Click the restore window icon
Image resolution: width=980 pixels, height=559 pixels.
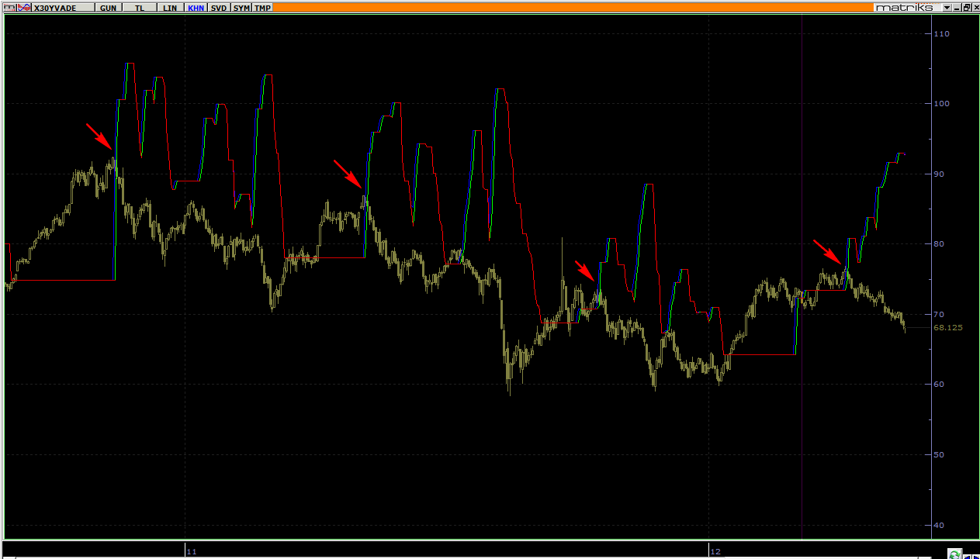pyautogui.click(x=967, y=8)
